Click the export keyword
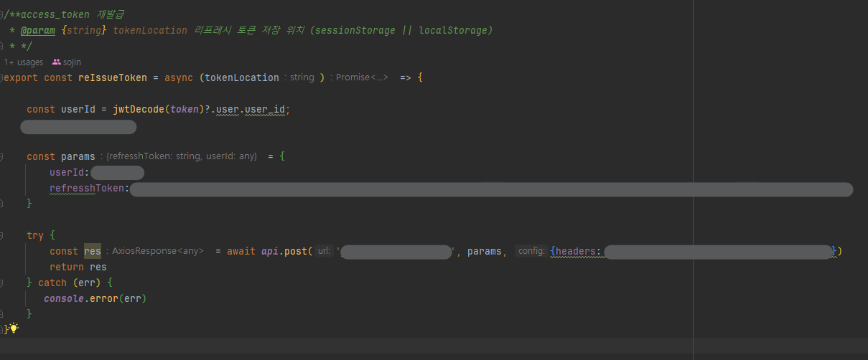 (21, 77)
